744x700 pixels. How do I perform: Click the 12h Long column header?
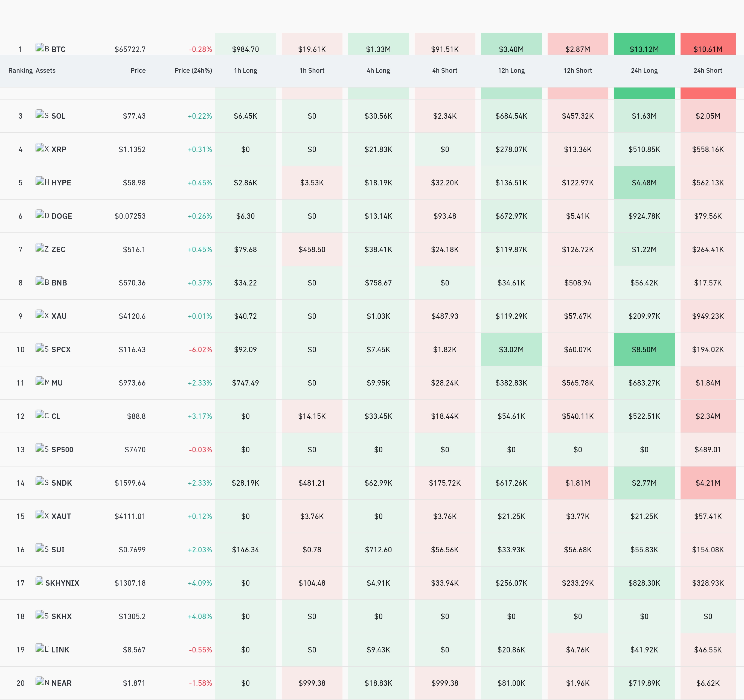coord(511,70)
